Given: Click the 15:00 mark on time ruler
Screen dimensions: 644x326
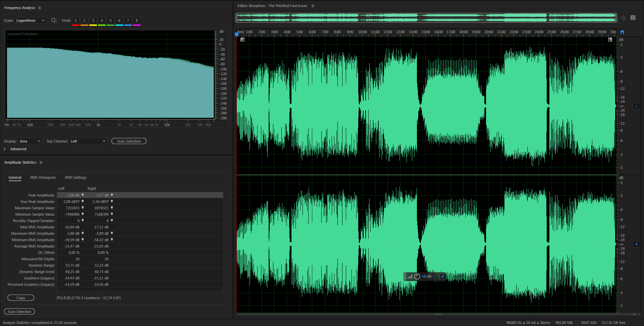Looking at the screenshot, I should point(425,32).
